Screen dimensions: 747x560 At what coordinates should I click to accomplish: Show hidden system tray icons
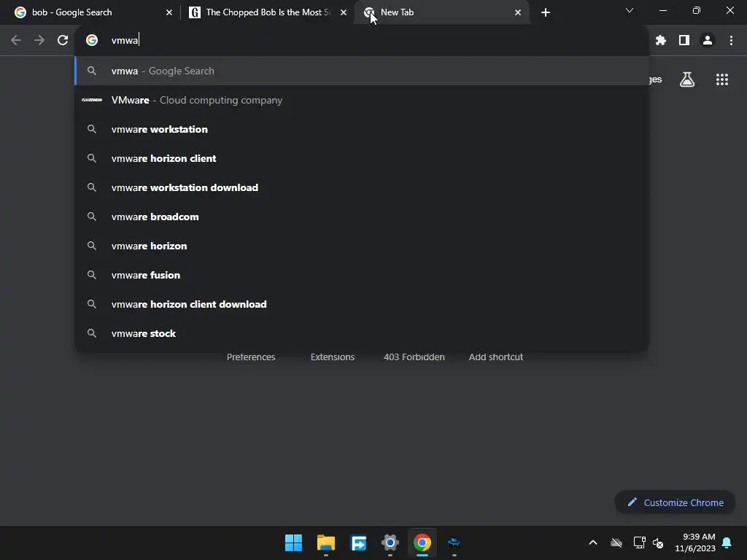(593, 542)
